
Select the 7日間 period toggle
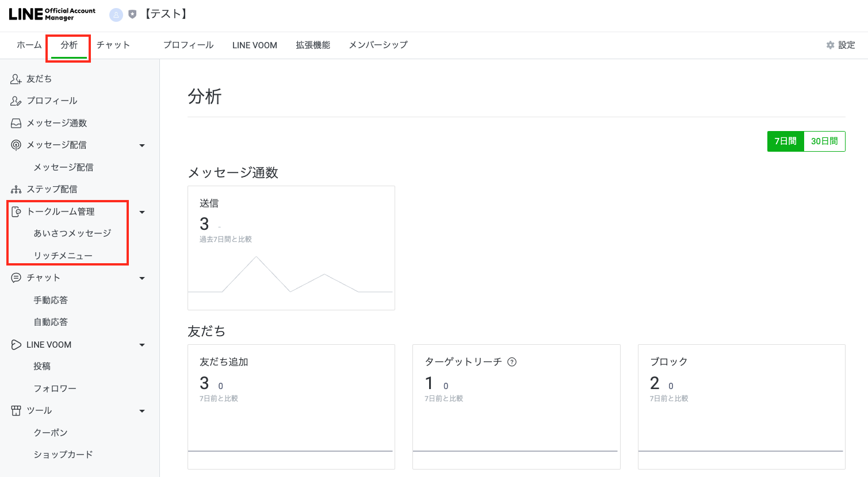(x=785, y=141)
